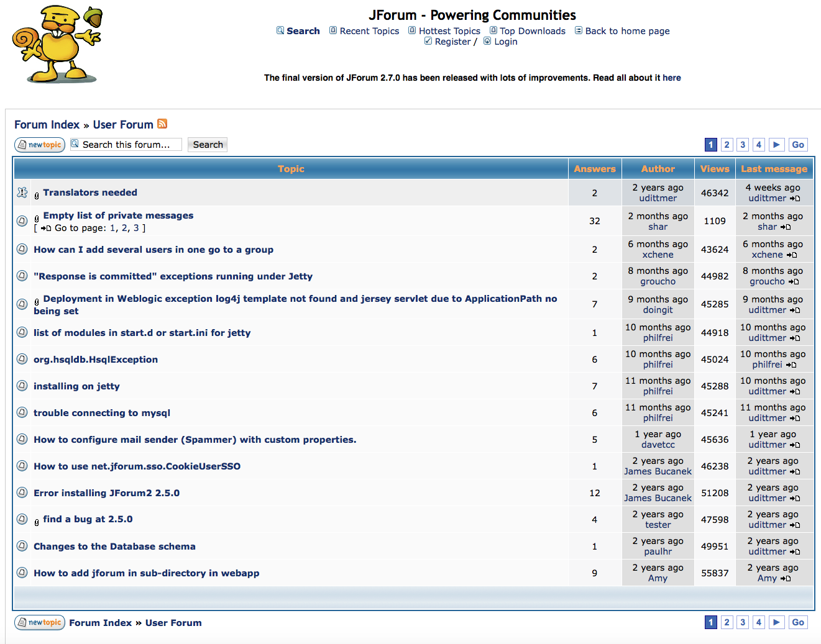This screenshot has width=821, height=644.
Task: Go to page 3 of Empty list topic
Action: click(x=136, y=228)
